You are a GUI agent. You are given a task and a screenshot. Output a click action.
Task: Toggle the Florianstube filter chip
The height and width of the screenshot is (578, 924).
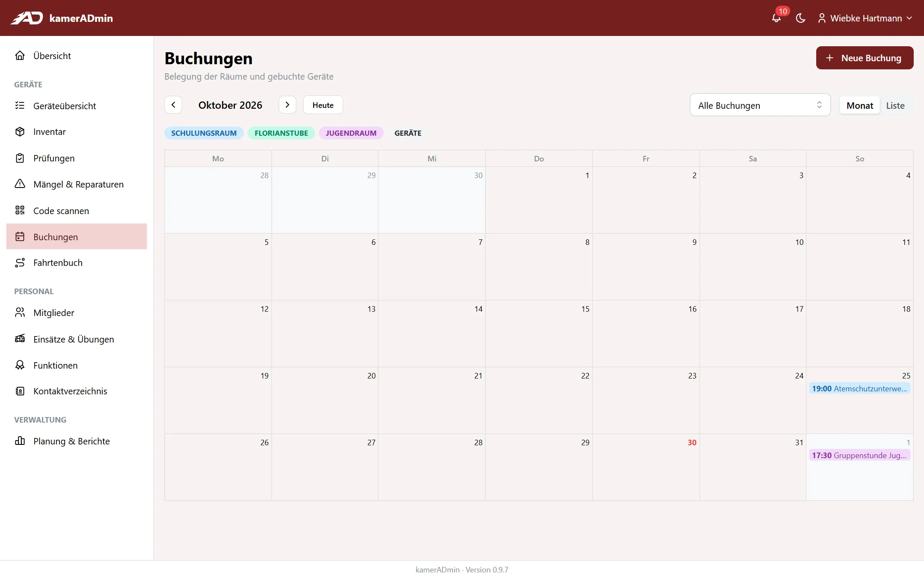click(x=281, y=133)
